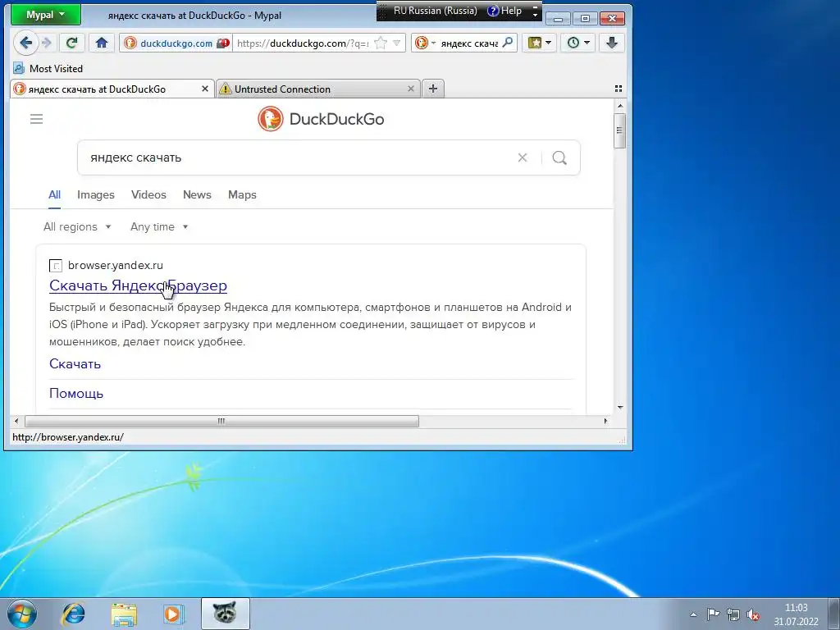Click the Show desktop button

(833, 614)
